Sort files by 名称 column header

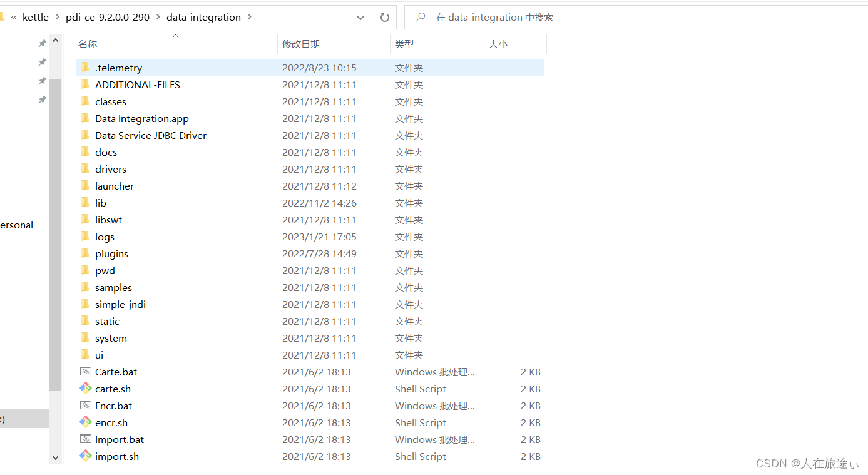click(x=88, y=44)
